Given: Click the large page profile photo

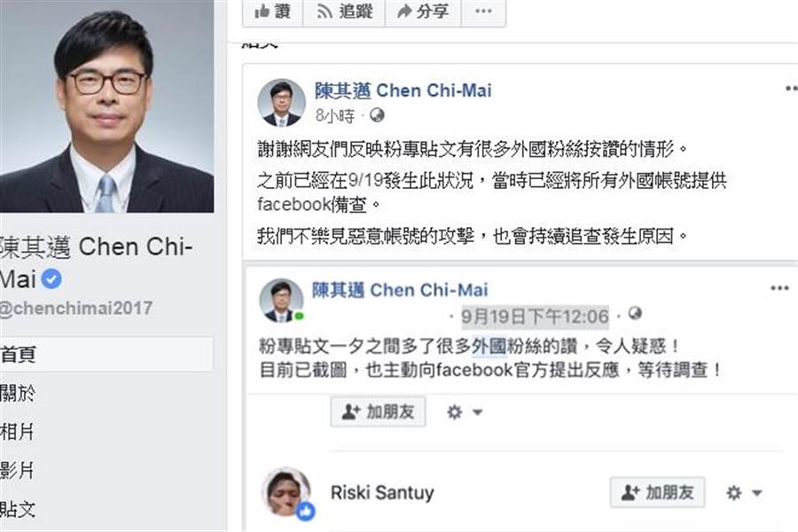Looking at the screenshot, I should (x=106, y=106).
